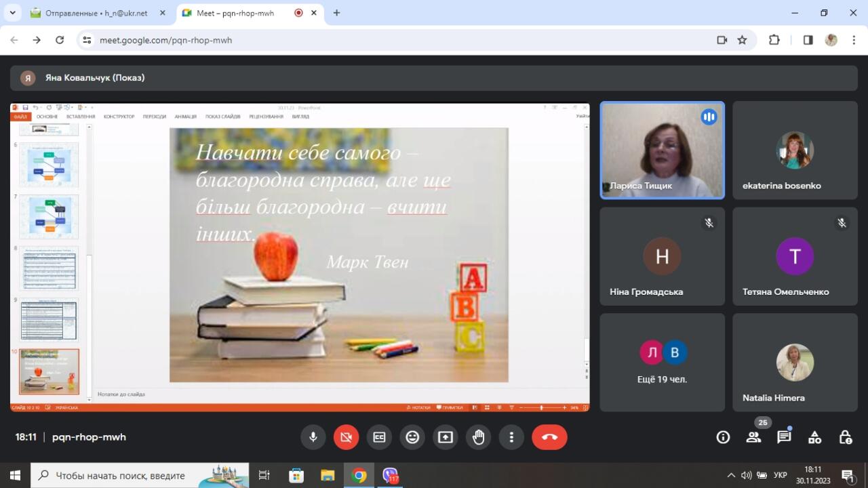Expand tab search dropdown arrow
This screenshot has width=868, height=488.
click(x=12, y=13)
